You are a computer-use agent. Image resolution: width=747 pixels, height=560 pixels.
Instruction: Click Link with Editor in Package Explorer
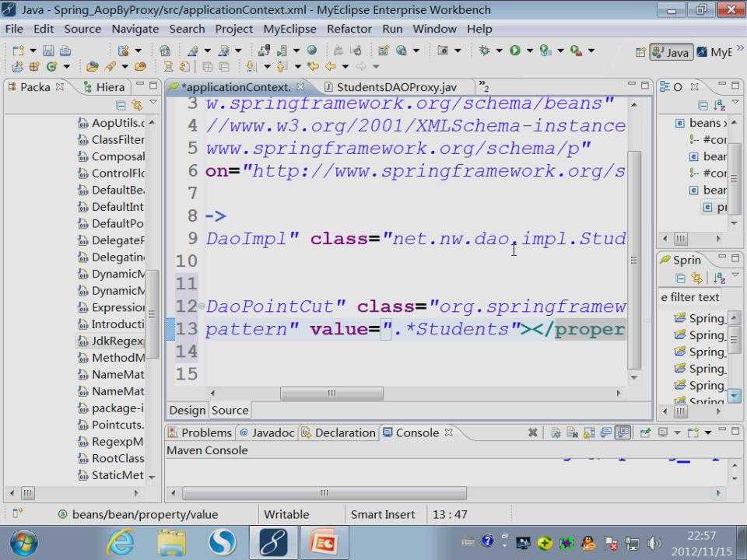tap(137, 105)
